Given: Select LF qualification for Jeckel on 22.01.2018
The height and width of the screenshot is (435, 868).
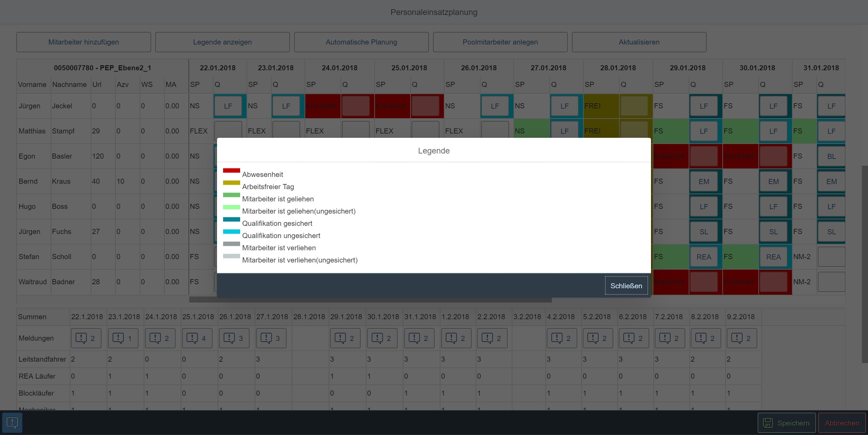Looking at the screenshot, I should [x=228, y=106].
